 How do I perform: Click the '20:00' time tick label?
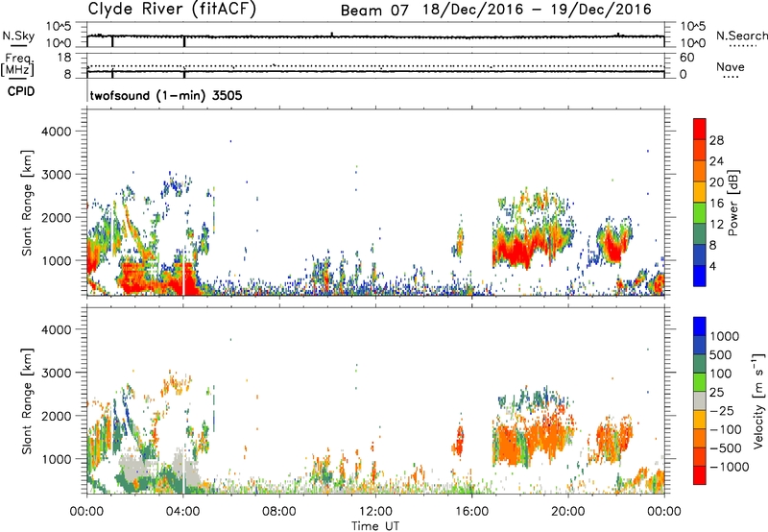pyautogui.click(x=567, y=512)
